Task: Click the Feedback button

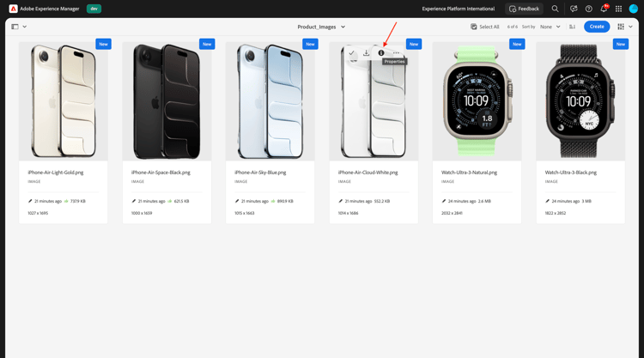Action: point(524,9)
